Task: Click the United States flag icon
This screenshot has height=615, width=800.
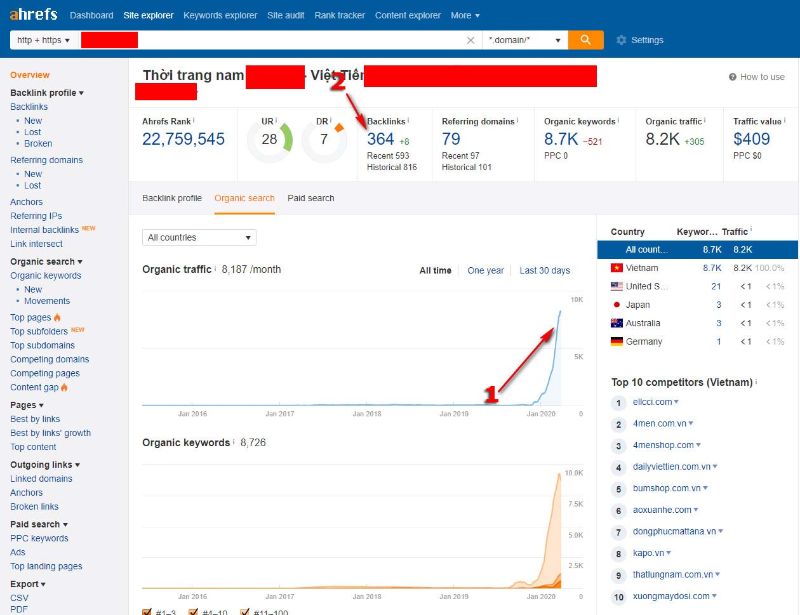Action: [616, 286]
